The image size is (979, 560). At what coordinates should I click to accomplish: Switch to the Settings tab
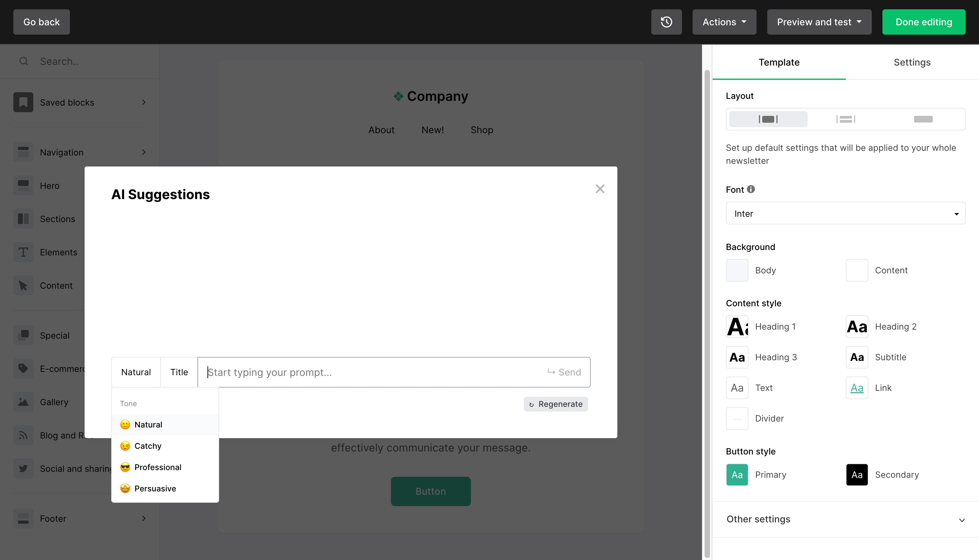pyautogui.click(x=912, y=62)
